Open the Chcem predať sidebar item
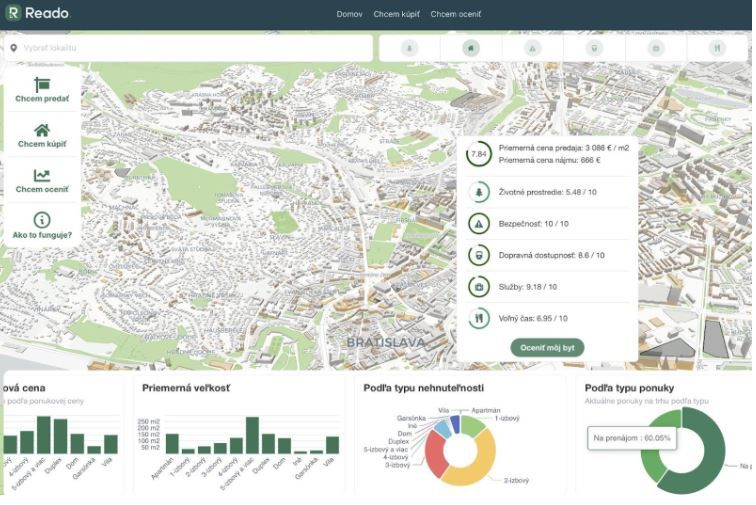 (x=42, y=90)
